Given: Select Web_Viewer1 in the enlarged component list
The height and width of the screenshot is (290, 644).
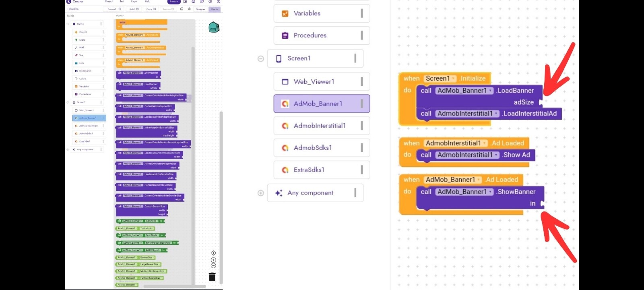Looking at the screenshot, I should tap(322, 82).
